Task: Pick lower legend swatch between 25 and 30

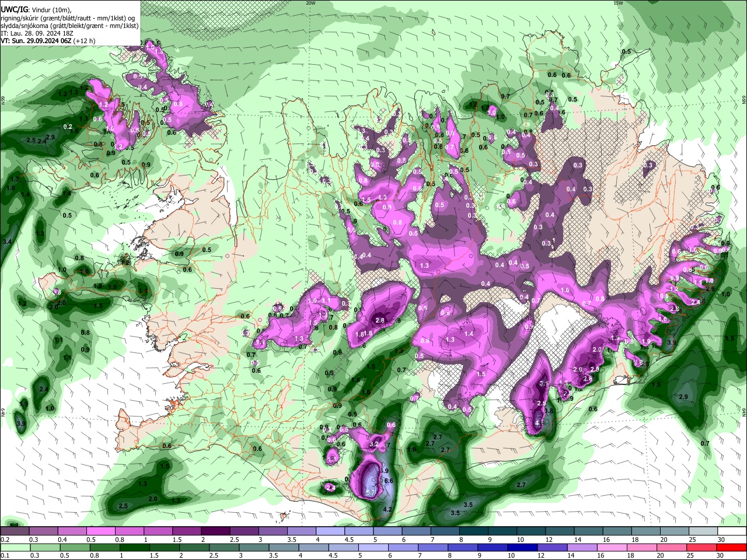Action: [x=703, y=548]
